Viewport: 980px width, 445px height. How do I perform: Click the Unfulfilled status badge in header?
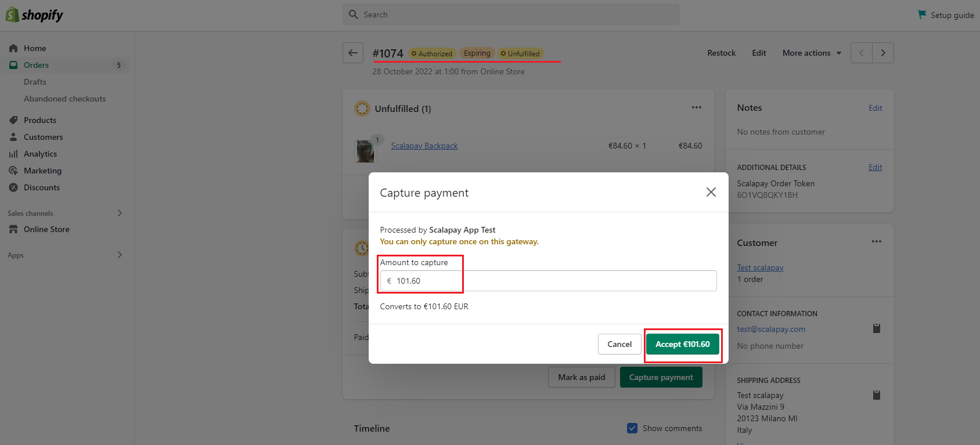[x=521, y=53]
